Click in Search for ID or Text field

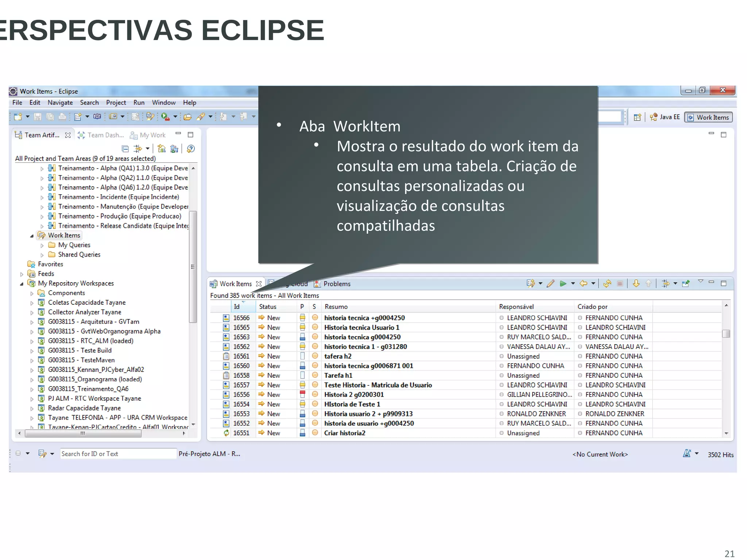118,454
